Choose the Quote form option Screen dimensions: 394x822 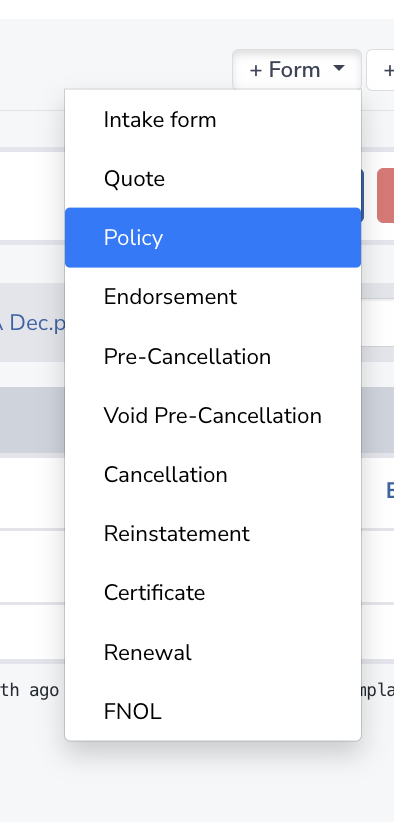(213, 179)
